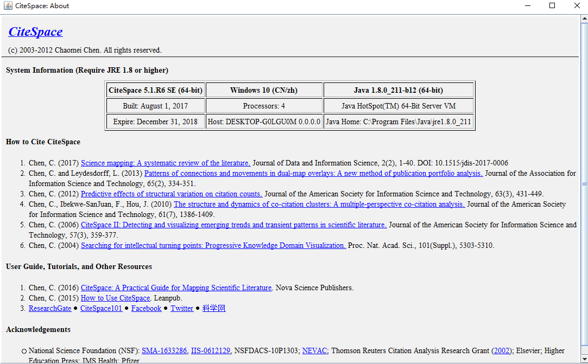Open NSF grant SMA-1633286 link

[x=165, y=350]
